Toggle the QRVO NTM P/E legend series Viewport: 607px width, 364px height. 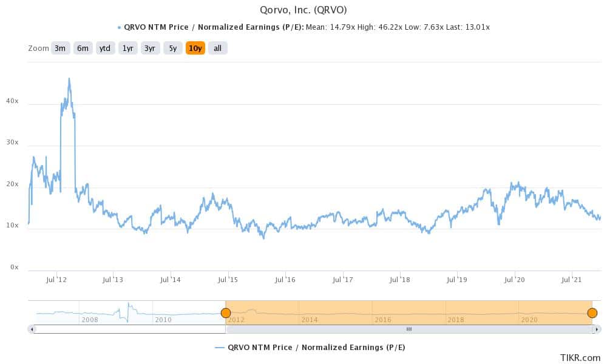click(310, 348)
